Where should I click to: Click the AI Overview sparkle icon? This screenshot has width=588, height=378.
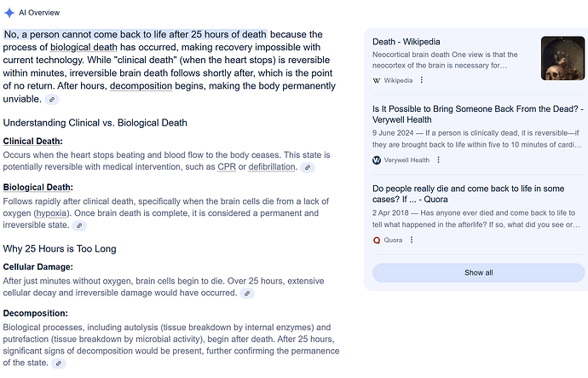[9, 13]
